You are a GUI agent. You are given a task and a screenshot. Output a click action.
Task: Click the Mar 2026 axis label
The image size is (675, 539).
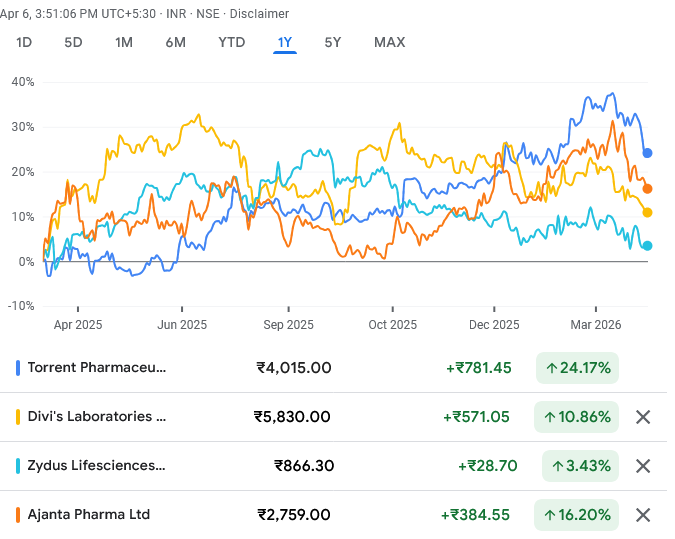point(596,325)
